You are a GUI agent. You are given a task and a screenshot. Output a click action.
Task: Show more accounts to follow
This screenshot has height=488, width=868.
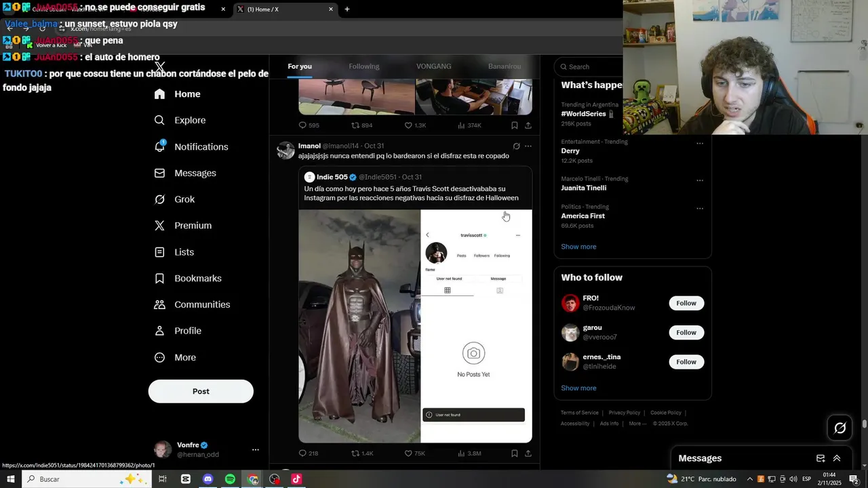(x=578, y=388)
